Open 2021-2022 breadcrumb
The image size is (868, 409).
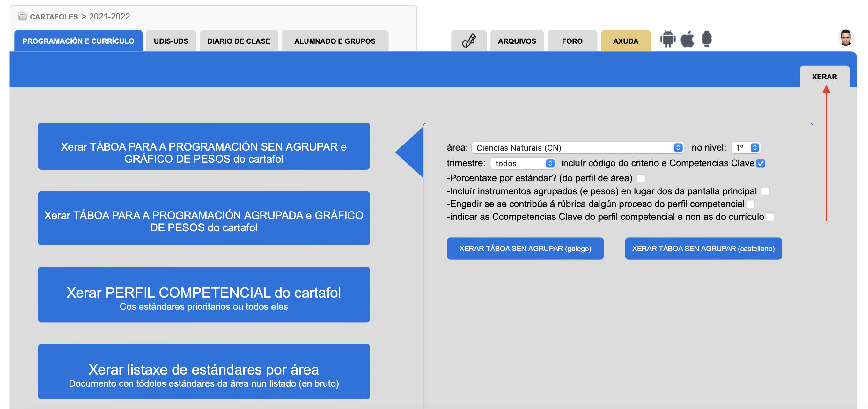(109, 17)
